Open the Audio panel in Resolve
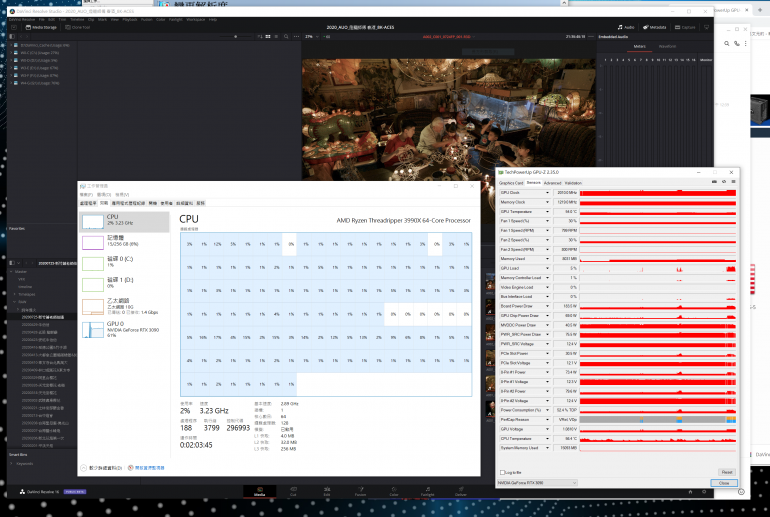The image size is (770, 517). pyautogui.click(x=629, y=27)
